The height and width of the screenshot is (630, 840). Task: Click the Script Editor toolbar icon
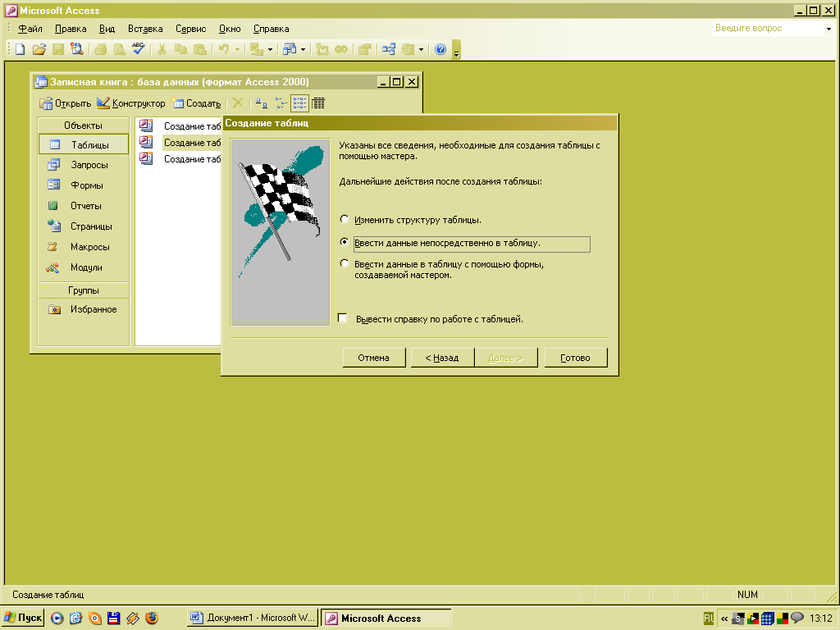pos(340,49)
